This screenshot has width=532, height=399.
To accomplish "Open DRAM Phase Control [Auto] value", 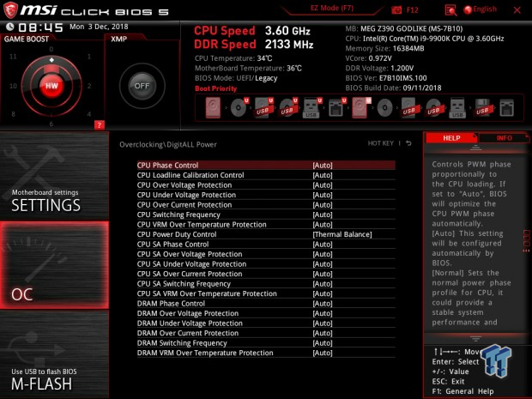I will (323, 303).
